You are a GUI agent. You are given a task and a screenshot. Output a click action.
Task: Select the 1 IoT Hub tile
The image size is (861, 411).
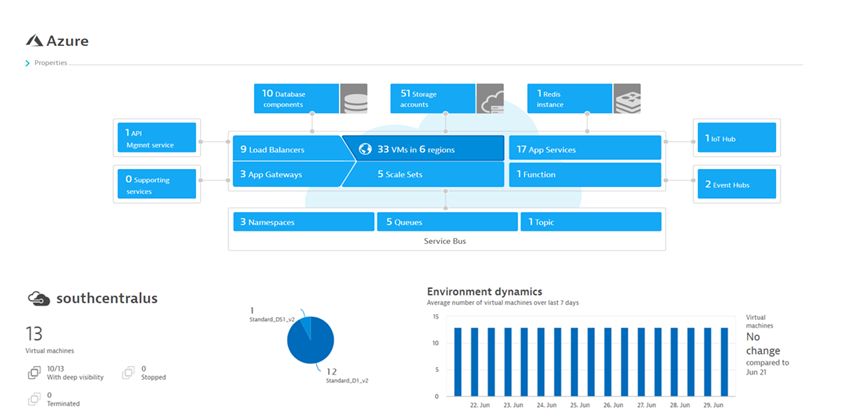click(x=737, y=137)
